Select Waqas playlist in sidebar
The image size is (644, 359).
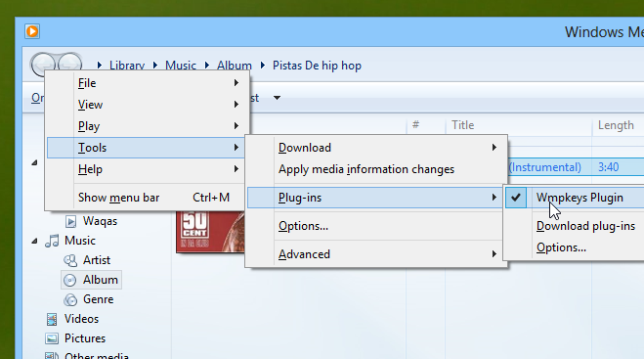100,221
